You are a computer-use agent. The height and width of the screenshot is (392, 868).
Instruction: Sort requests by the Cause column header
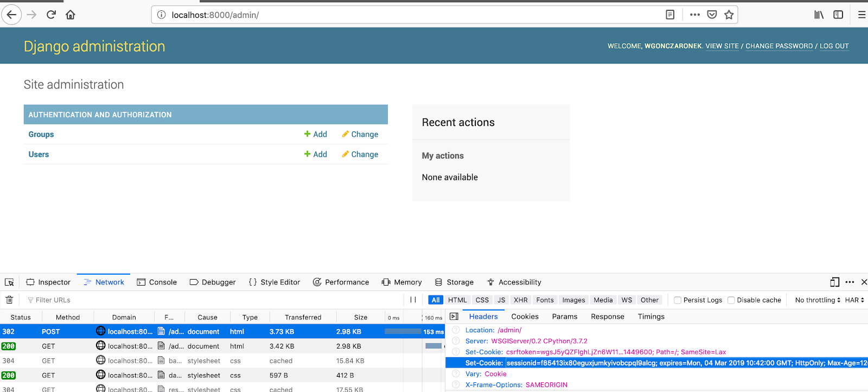tap(207, 317)
